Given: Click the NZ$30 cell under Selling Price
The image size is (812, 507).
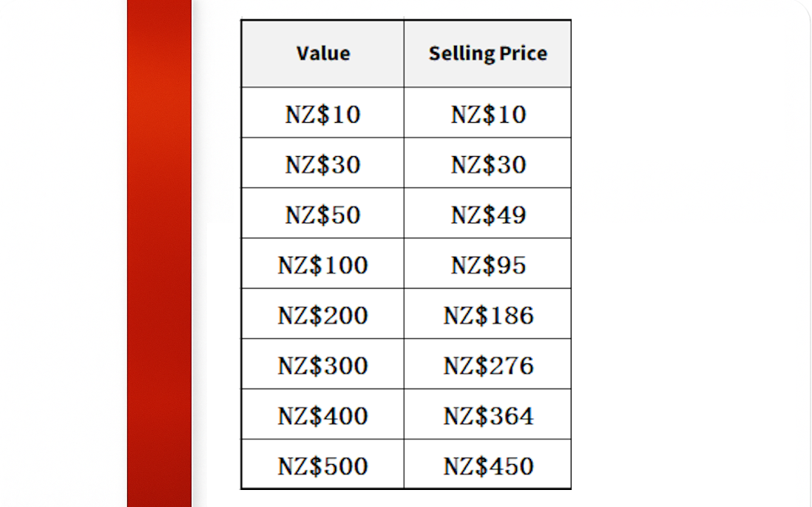Looking at the screenshot, I should 488,164.
